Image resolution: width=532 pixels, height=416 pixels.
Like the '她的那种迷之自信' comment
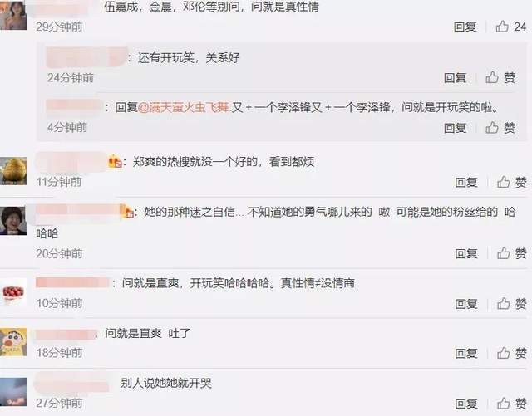(512, 253)
